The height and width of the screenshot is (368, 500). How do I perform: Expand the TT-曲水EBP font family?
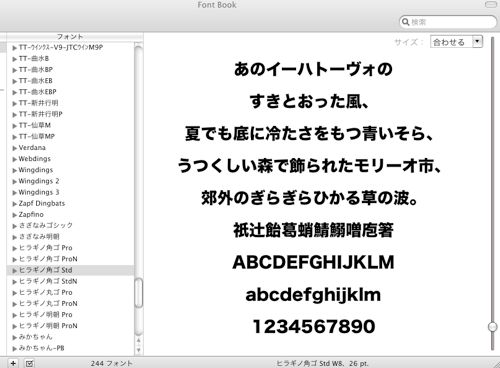coord(14,92)
